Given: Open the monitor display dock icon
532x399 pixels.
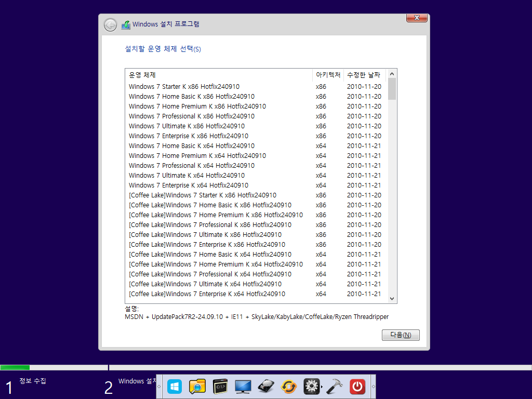Looking at the screenshot, I should [243, 387].
